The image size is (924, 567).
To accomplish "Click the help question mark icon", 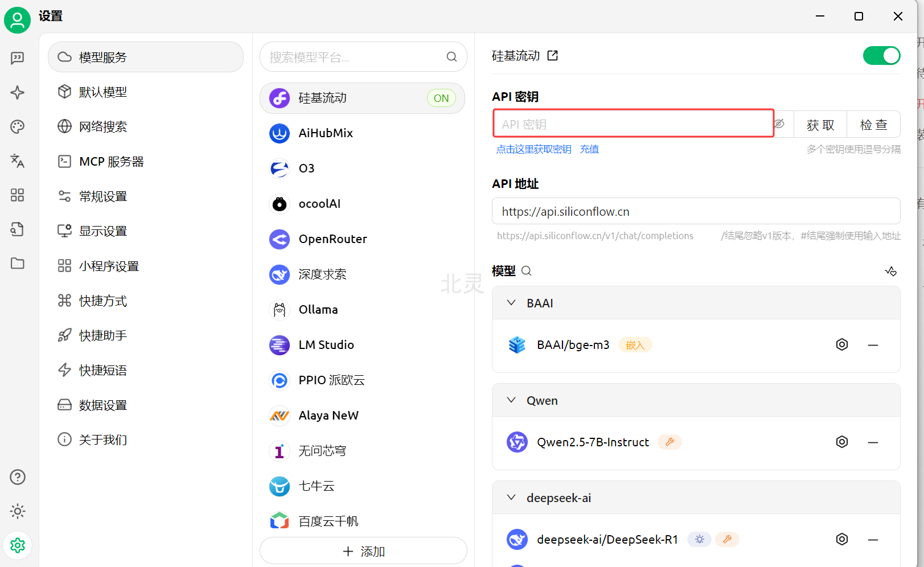I will coord(18,477).
